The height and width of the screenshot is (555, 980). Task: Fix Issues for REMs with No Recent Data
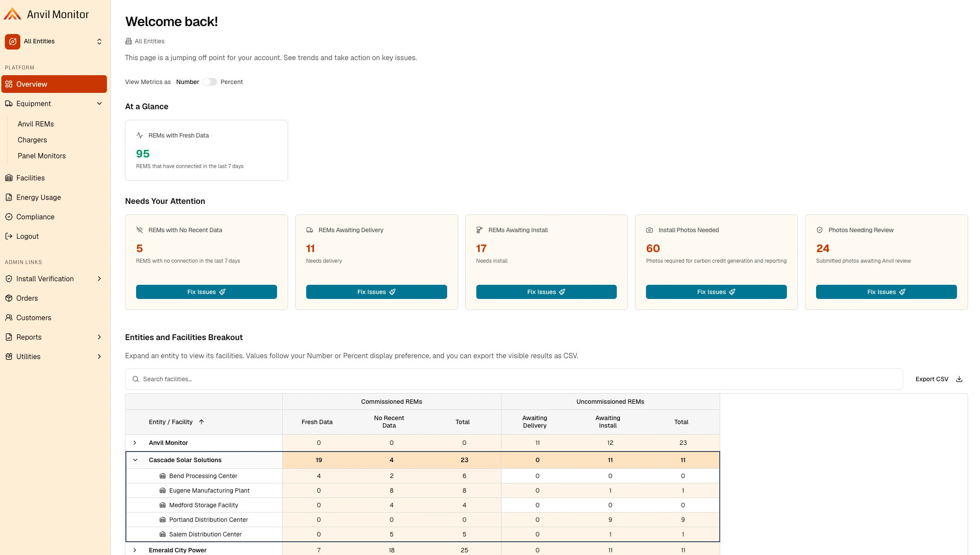point(206,292)
